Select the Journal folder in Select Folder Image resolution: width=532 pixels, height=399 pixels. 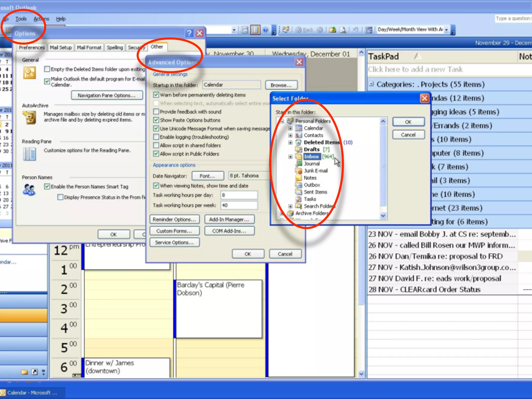[x=311, y=164]
